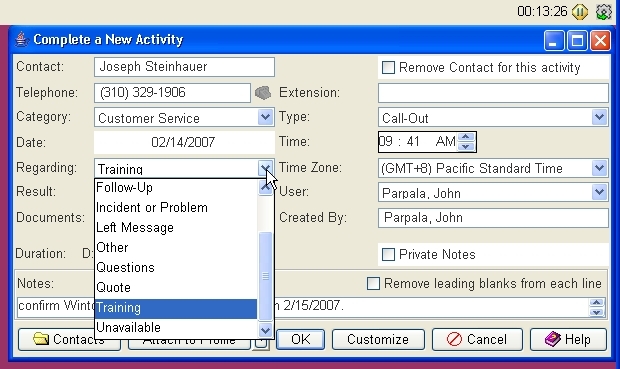Image resolution: width=620 pixels, height=369 pixels.
Task: Click the pause icon beside the timer
Action: 580,12
